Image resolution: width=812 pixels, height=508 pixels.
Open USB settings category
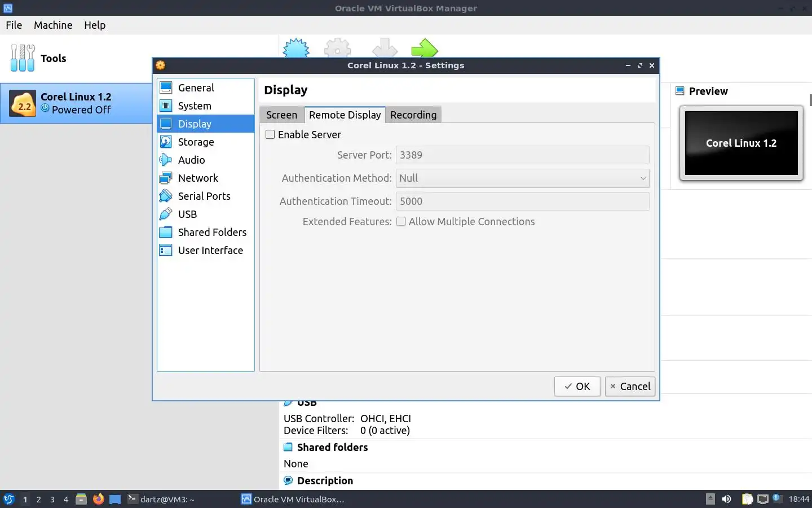click(x=206, y=214)
